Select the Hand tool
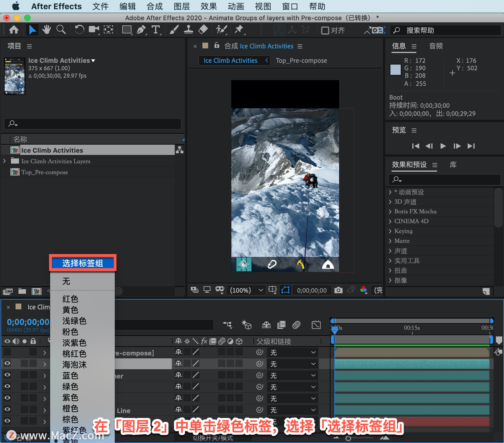This screenshot has height=443, width=504. point(46,30)
